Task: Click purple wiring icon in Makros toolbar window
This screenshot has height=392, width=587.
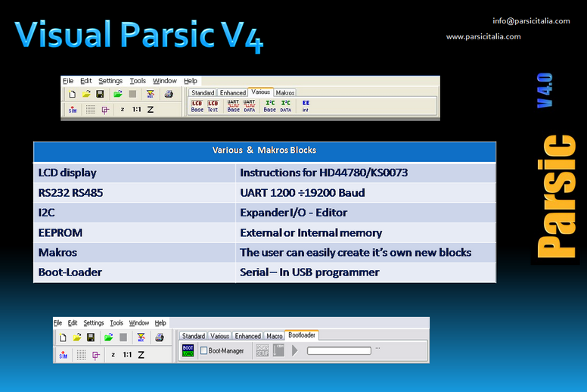Action: pos(105,110)
